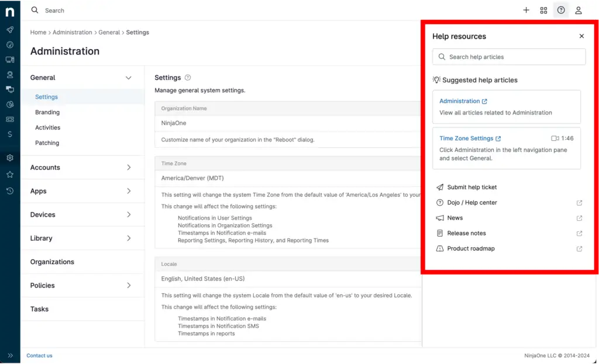
Task: Open the external link icon on the Product roadmap row
Action: [579, 248]
